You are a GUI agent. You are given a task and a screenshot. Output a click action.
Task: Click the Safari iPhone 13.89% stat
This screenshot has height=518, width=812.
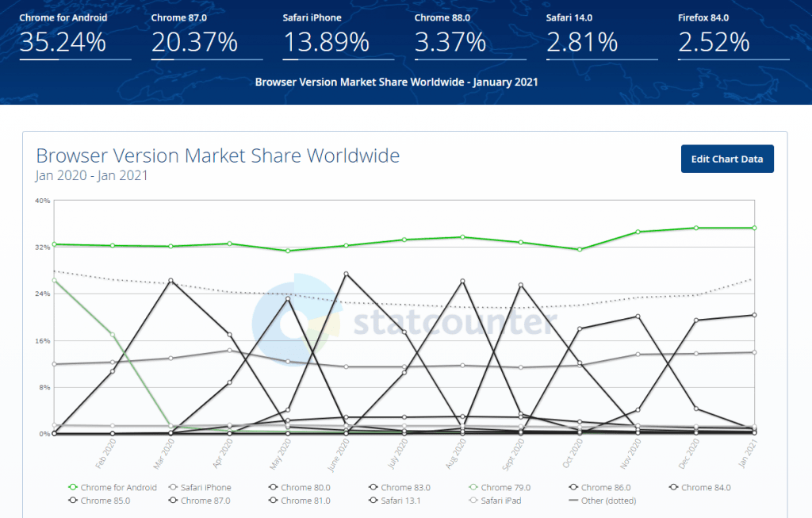pyautogui.click(x=327, y=41)
